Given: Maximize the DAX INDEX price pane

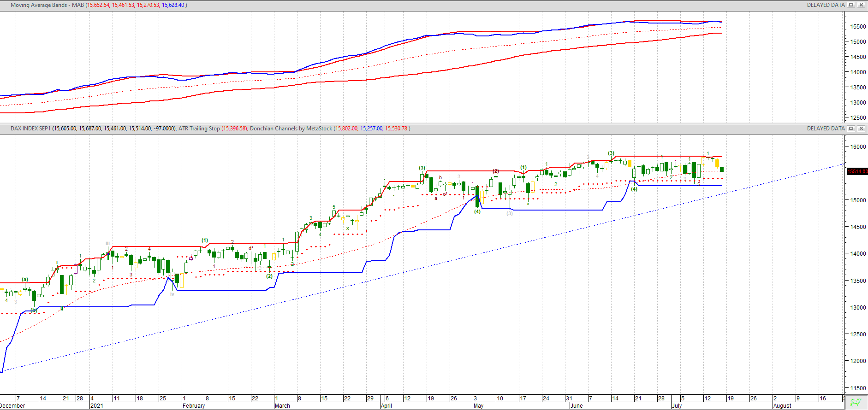Looking at the screenshot, I should [x=851, y=129].
